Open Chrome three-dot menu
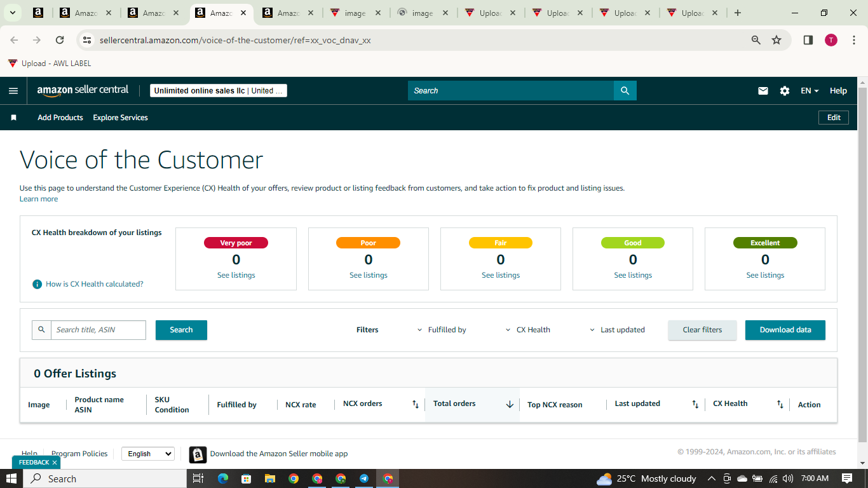 (853, 40)
